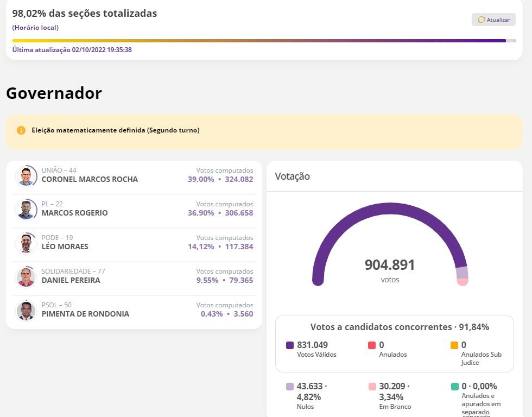Click the 36,90% • 306.658 vote count

tap(220, 213)
